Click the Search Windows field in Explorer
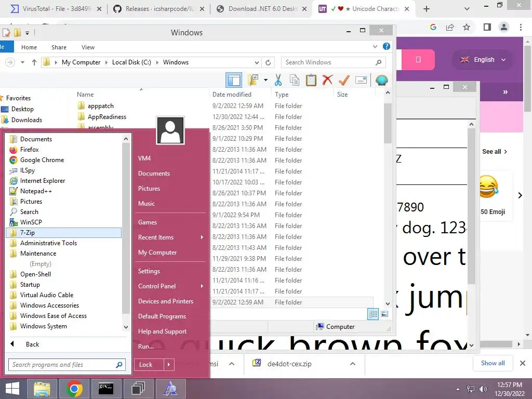The image size is (532, 399). click(x=333, y=62)
